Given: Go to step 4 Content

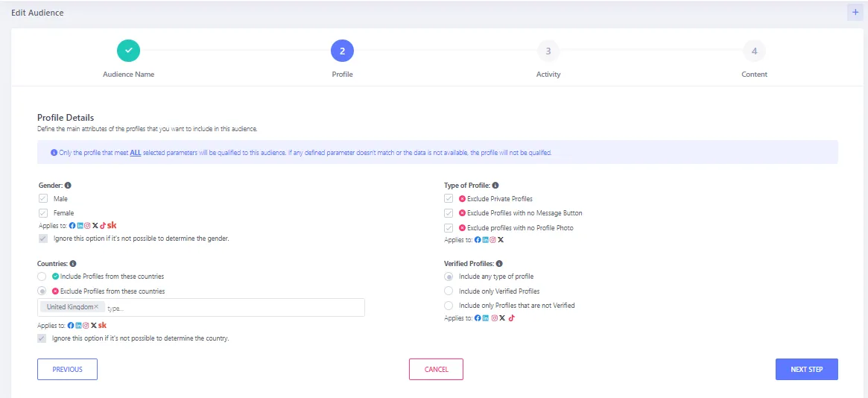Looking at the screenshot, I should tap(754, 51).
